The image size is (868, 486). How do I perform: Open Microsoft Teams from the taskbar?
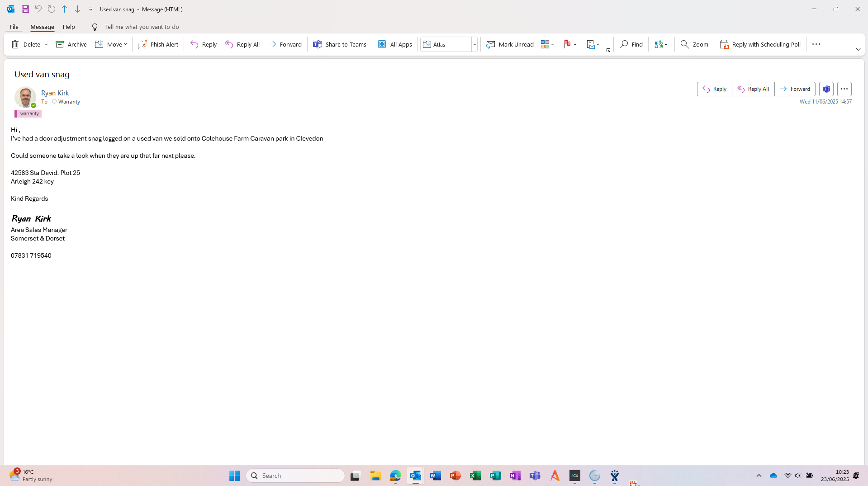tap(535, 476)
